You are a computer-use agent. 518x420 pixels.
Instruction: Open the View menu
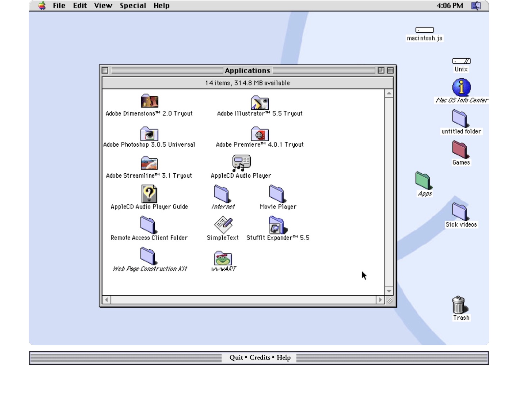click(103, 5)
